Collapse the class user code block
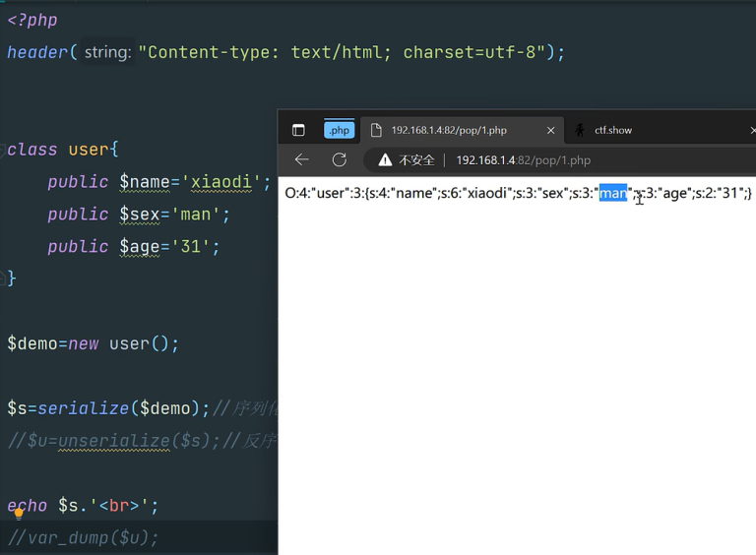The height and width of the screenshot is (555, 756). (x=4, y=150)
